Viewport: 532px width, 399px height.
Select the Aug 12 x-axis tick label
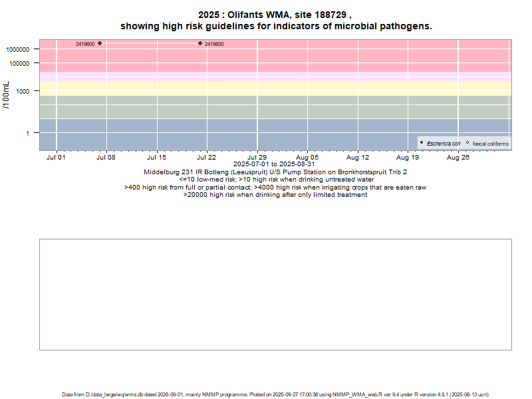[358, 158]
